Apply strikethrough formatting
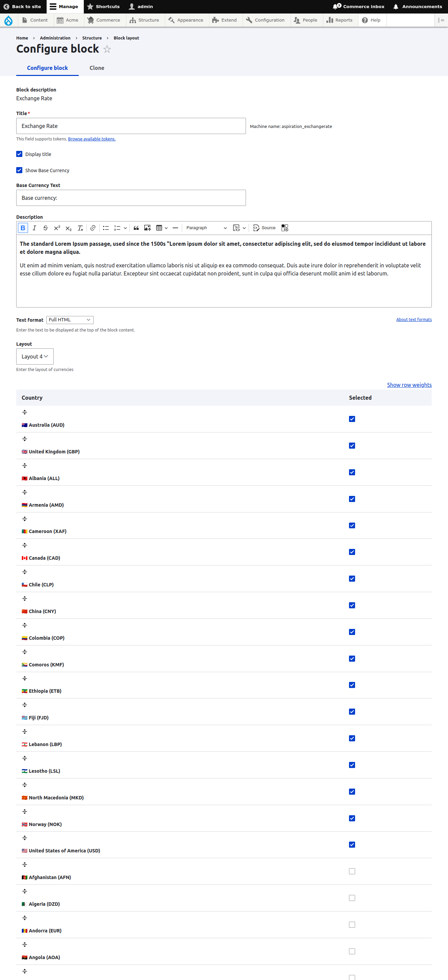Screen dimensions: 448x980 [x=46, y=228]
